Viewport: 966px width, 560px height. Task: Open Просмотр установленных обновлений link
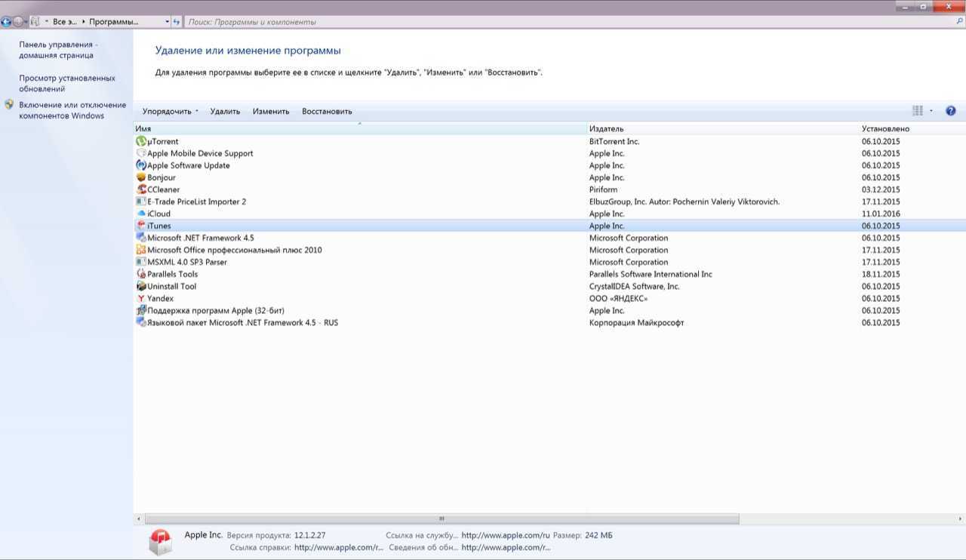(x=67, y=83)
